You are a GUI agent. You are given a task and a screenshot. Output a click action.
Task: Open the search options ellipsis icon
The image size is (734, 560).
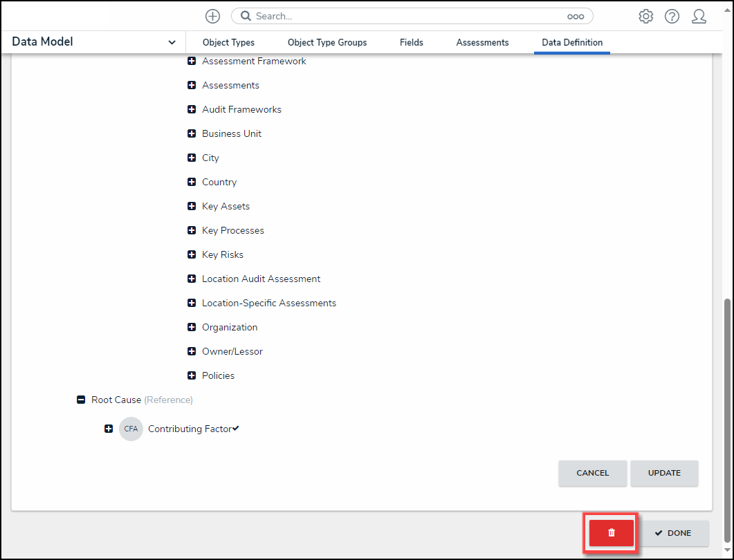[576, 17]
